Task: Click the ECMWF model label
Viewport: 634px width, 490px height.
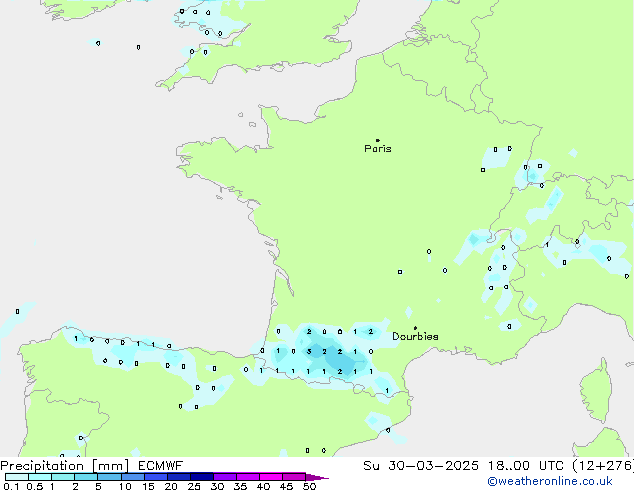Action: [160, 465]
